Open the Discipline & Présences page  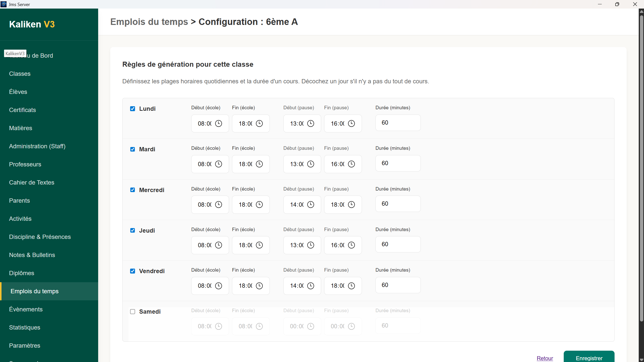pyautogui.click(x=40, y=237)
